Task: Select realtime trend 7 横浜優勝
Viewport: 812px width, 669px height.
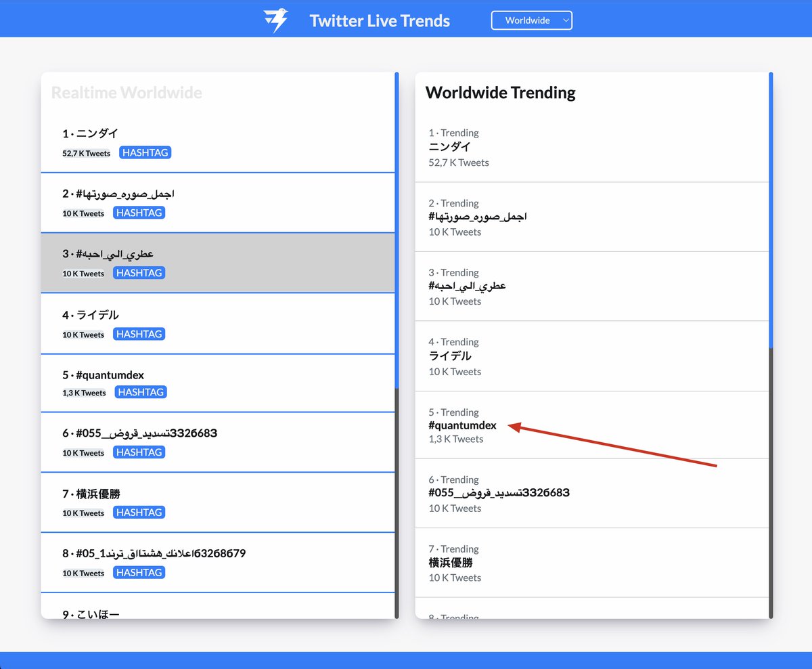Action: pos(218,502)
